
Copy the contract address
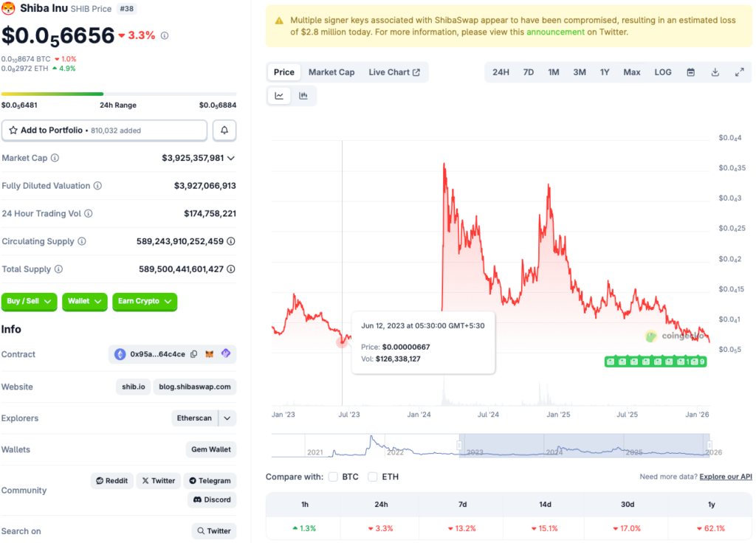tap(193, 354)
